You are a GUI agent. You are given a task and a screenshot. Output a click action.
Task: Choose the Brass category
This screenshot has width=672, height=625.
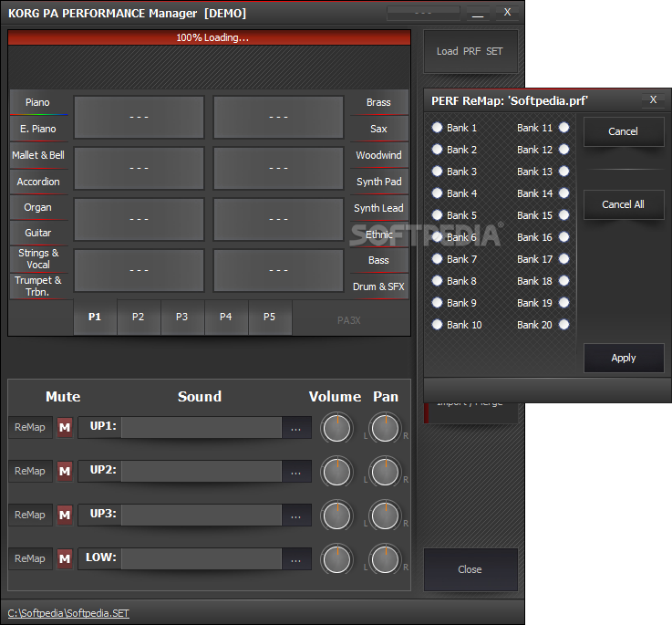tap(379, 102)
